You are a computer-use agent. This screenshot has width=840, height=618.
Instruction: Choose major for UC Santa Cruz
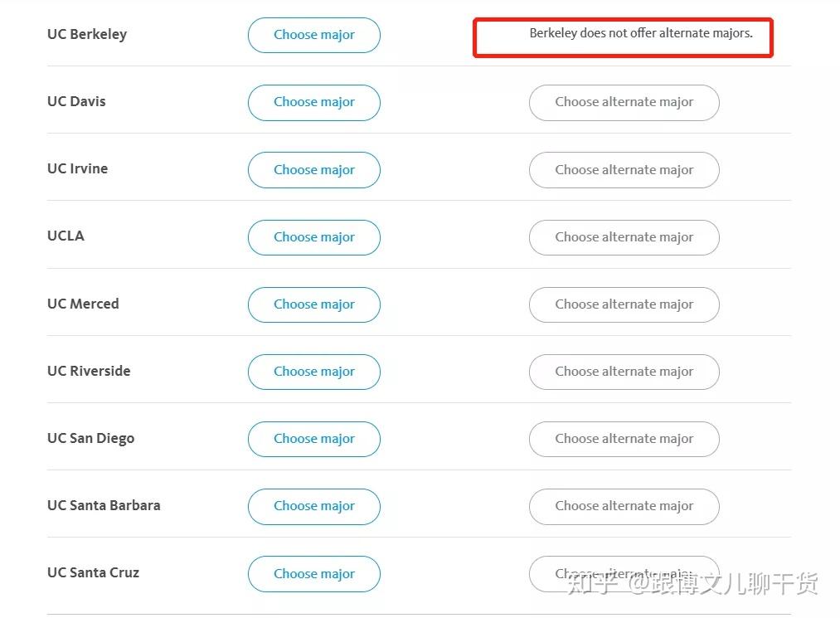[x=313, y=574]
